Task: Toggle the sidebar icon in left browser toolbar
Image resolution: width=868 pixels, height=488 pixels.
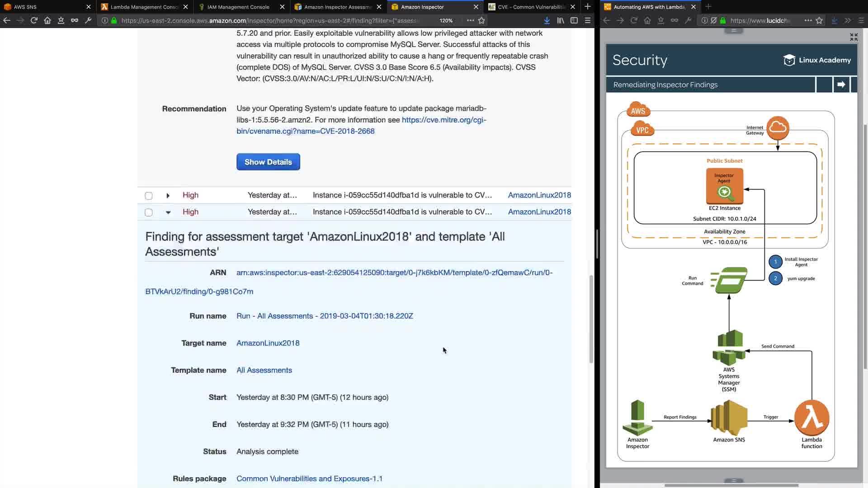Action: 574,20
